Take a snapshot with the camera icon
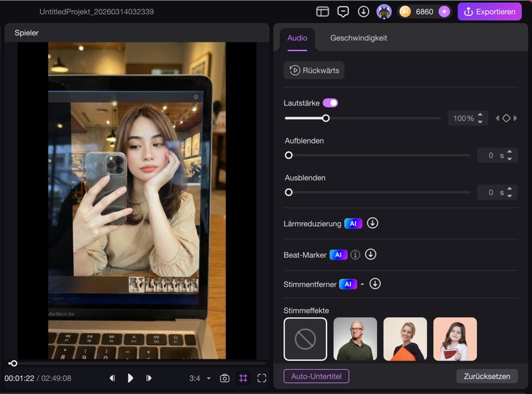Screen dimensions: 532x394 [x=225, y=378]
